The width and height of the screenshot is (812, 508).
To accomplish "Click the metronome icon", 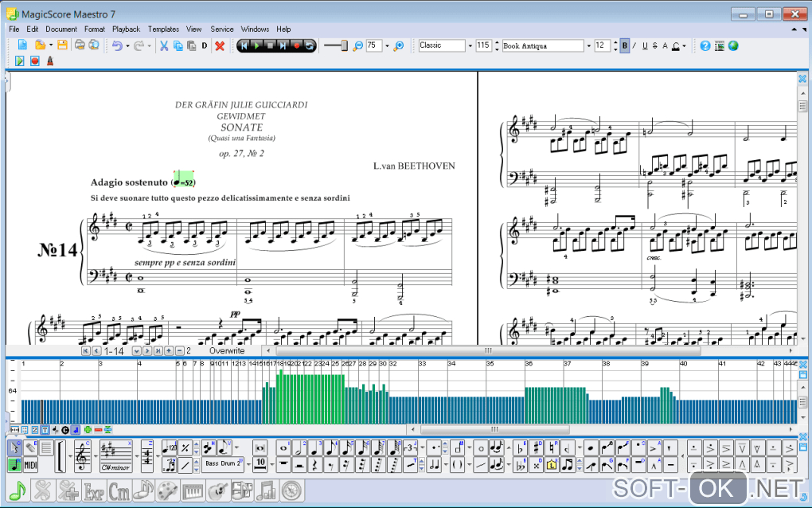I will (x=50, y=61).
